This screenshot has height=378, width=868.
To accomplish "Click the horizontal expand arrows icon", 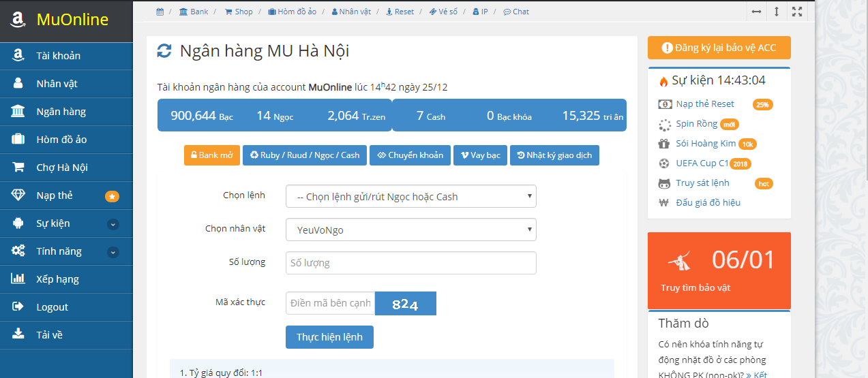I will [x=756, y=12].
